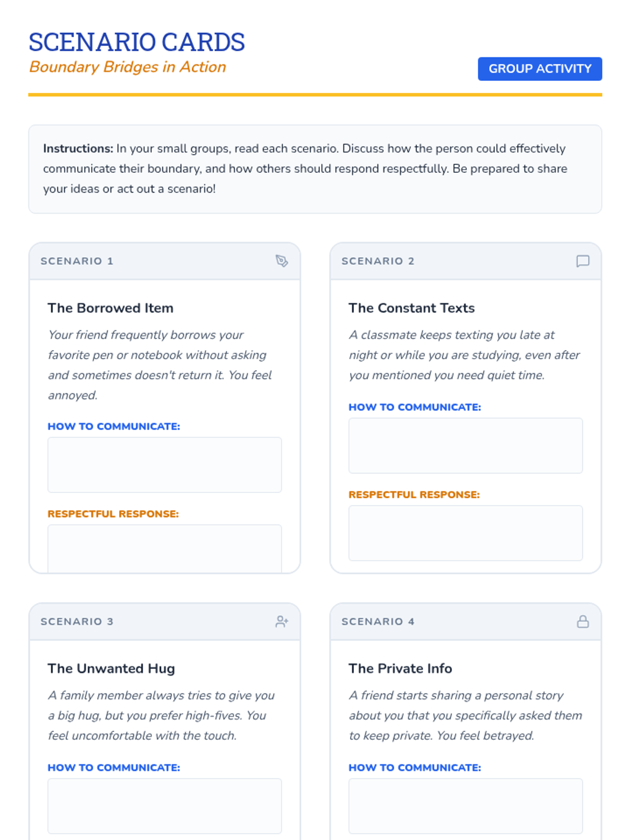Click the lock icon on Scenario 4
Screen dimensions: 630x840
583,622
